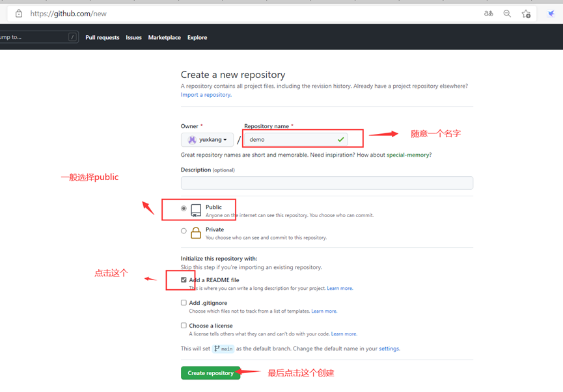This screenshot has height=392, width=563.
Task: Uncheck the Add a README file checkbox
Action: tap(184, 280)
